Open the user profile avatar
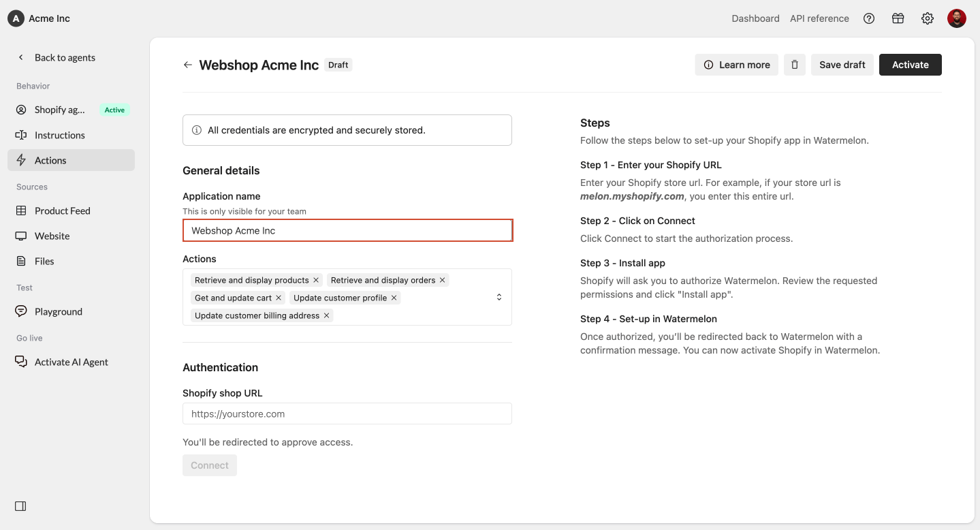Screen dimensions: 980x530 click(957, 18)
